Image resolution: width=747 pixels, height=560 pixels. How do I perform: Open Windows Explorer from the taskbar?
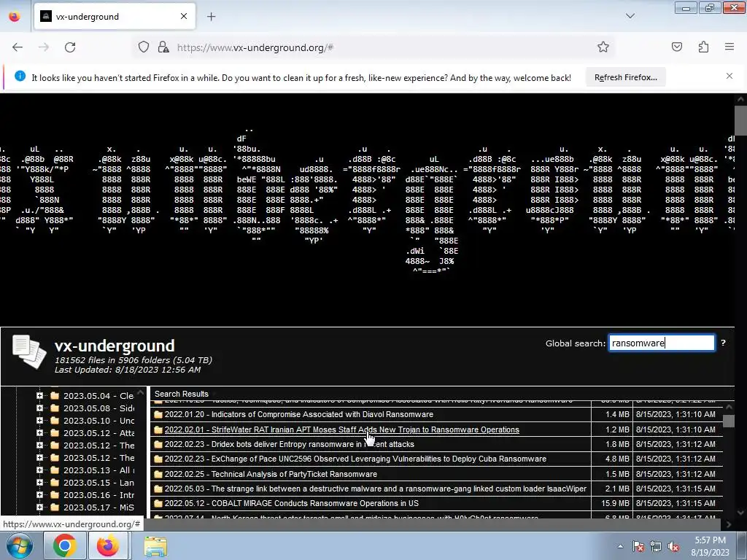tap(155, 547)
